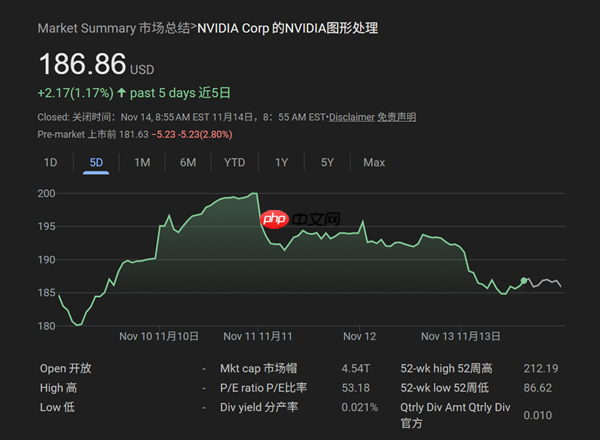Screen dimensions: 600x440
Task: Click the Nov 13 axis label
Action: (461, 336)
